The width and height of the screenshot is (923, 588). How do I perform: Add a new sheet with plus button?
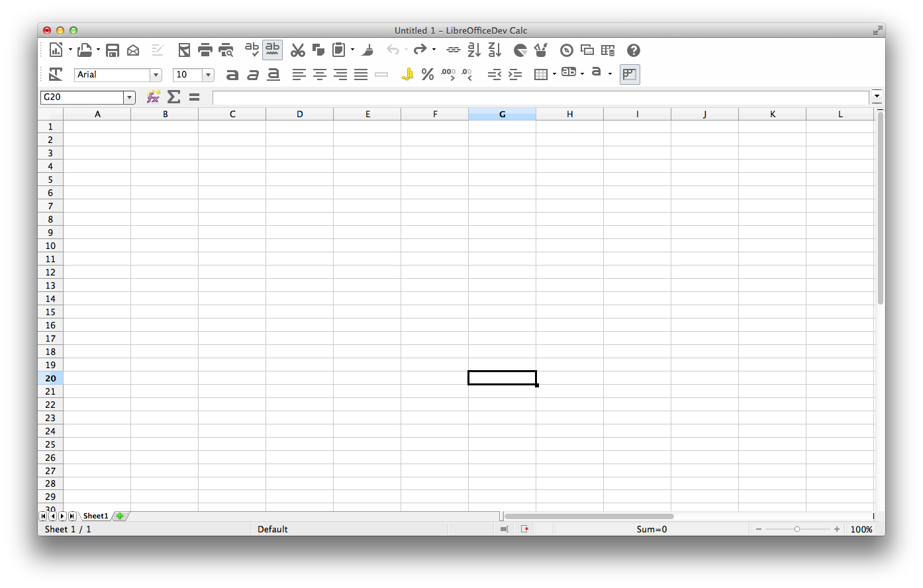[120, 516]
